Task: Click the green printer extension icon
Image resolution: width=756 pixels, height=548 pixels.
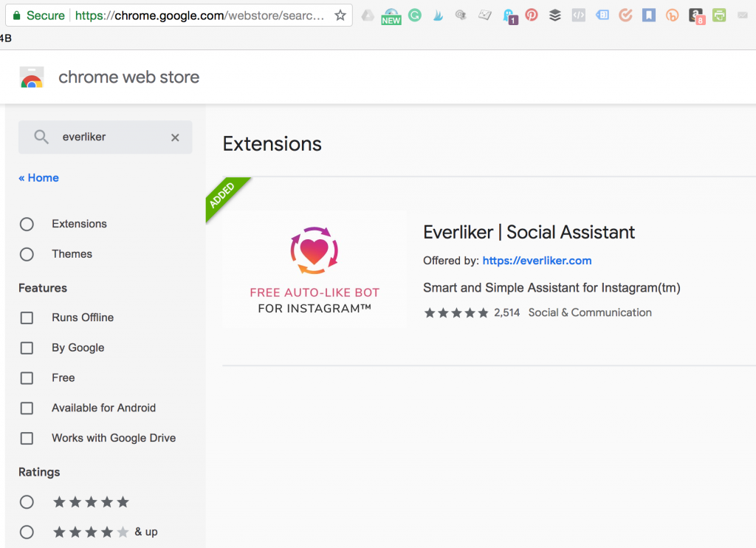Action: click(719, 16)
